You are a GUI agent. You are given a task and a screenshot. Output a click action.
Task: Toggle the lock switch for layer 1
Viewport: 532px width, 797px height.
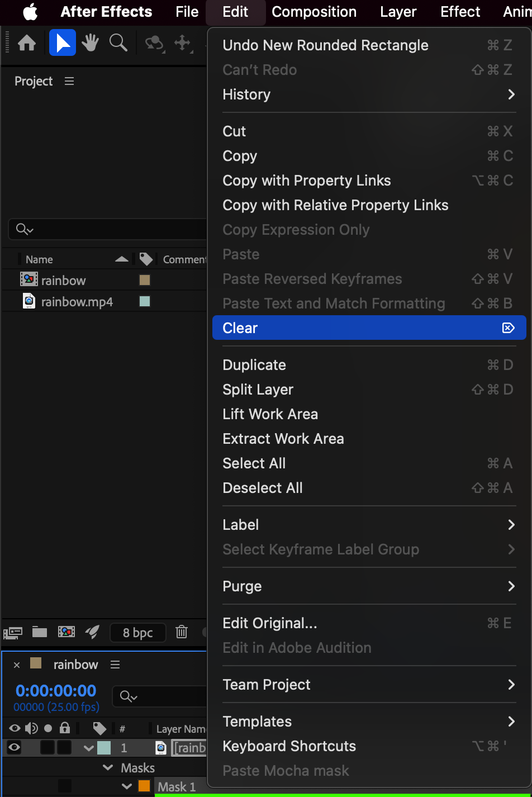[64, 748]
